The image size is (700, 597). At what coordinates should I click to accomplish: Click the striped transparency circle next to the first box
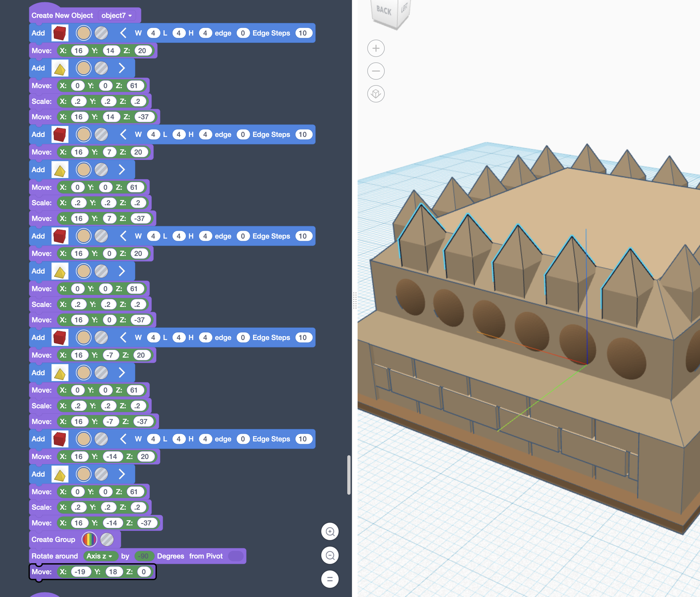point(101,33)
